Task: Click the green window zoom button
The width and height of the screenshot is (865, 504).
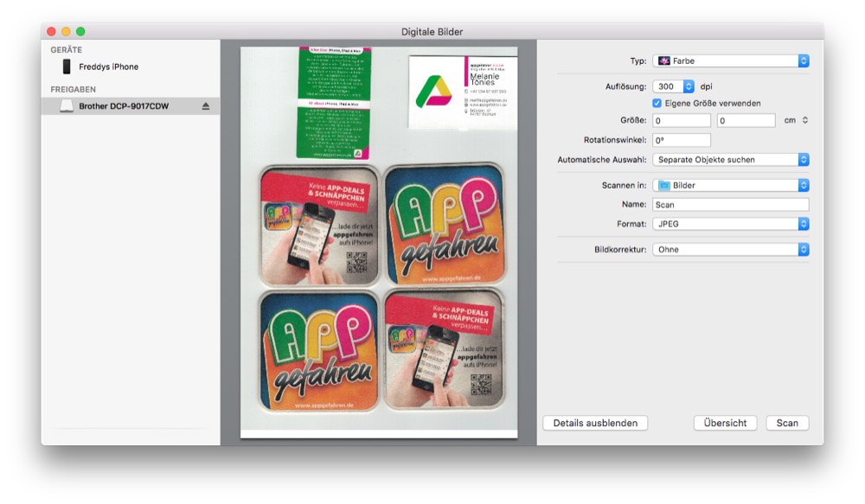Action: 80,32
